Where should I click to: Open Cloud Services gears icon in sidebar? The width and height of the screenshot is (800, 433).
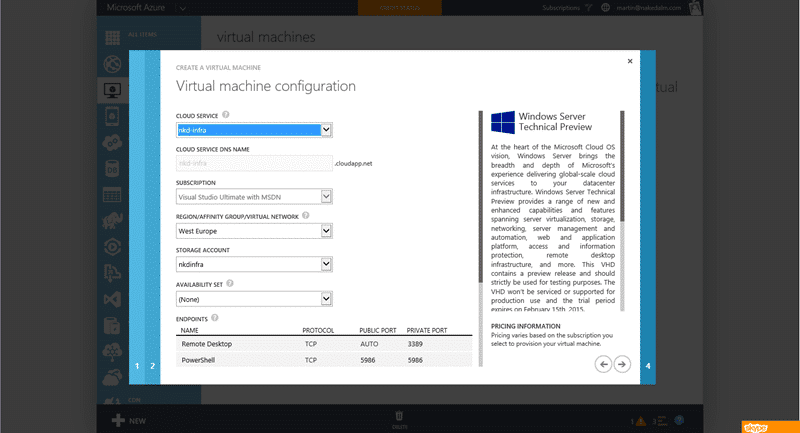(112, 142)
